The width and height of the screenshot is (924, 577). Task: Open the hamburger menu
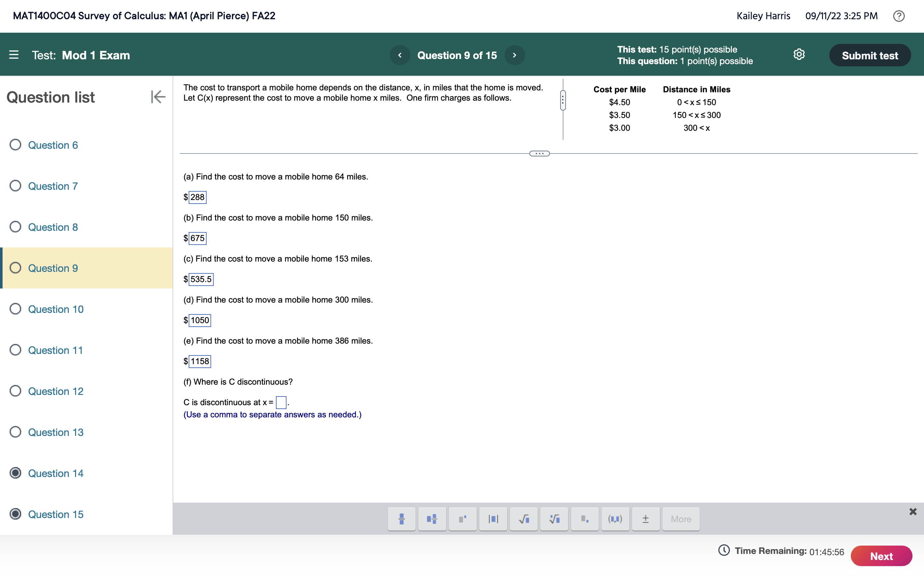(14, 55)
